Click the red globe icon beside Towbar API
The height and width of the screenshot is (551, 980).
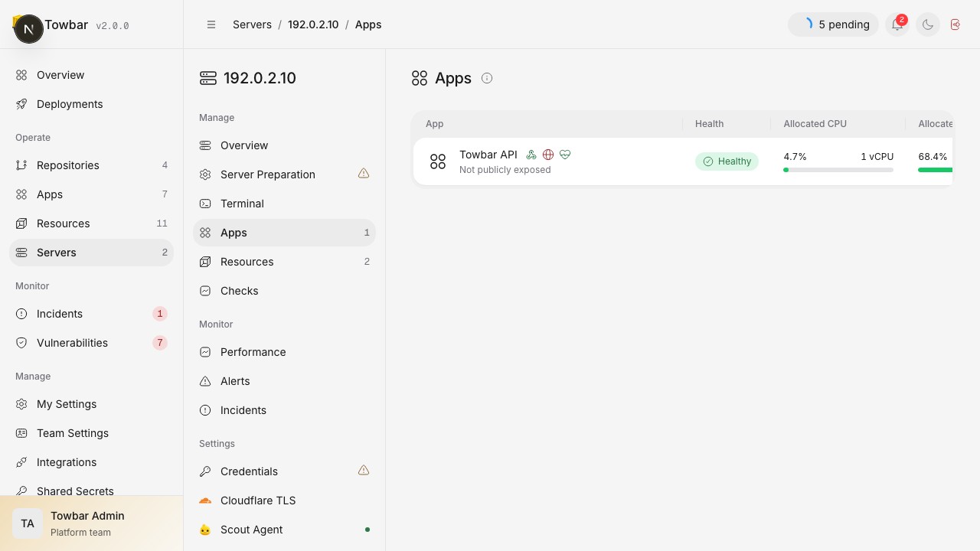(548, 155)
